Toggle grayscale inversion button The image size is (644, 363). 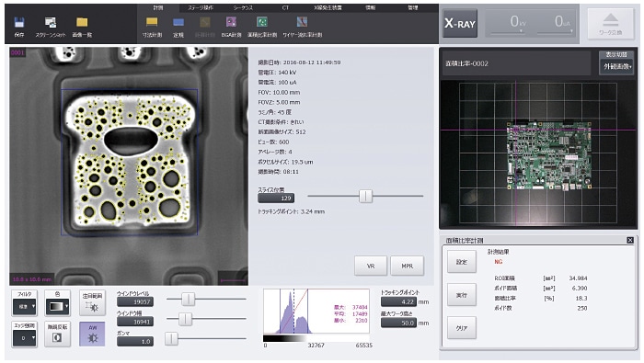point(57,335)
